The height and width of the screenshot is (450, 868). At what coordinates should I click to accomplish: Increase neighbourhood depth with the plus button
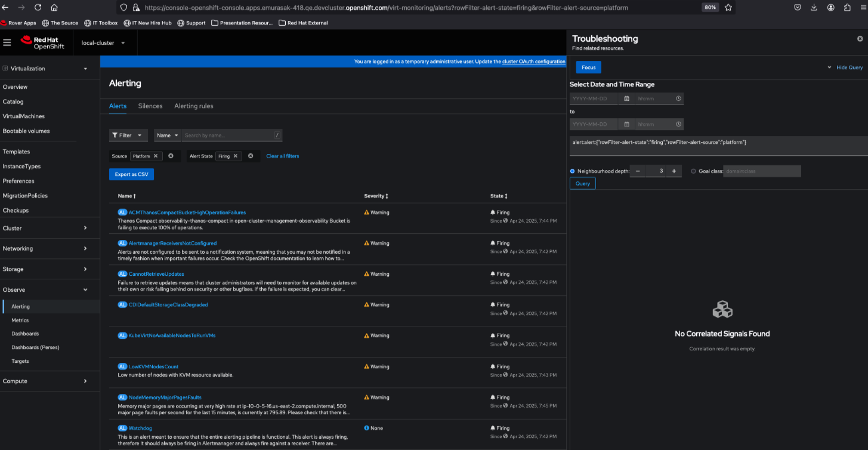click(x=674, y=171)
